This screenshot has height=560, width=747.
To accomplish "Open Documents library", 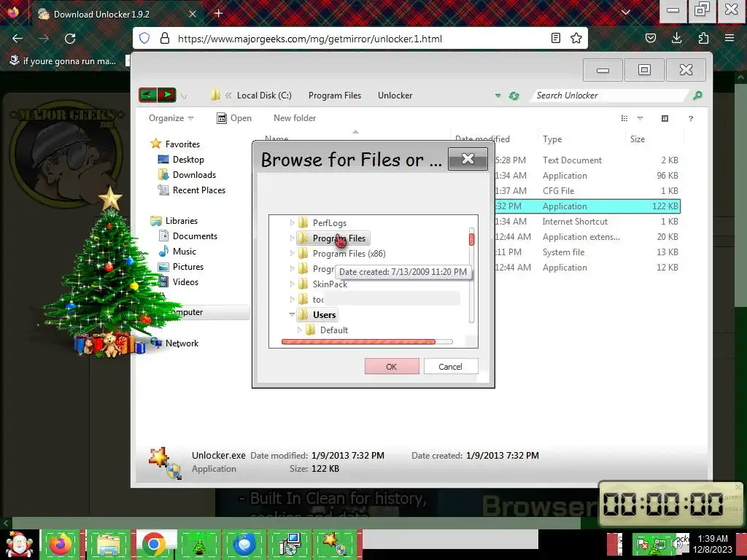I will tap(195, 236).
